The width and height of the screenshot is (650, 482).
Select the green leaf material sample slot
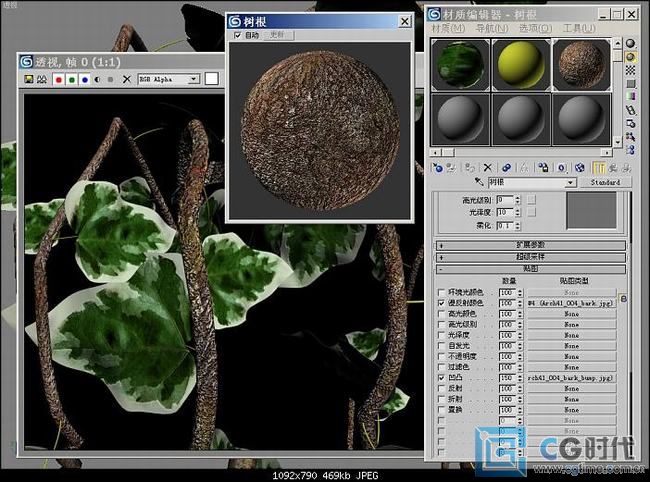[460, 65]
